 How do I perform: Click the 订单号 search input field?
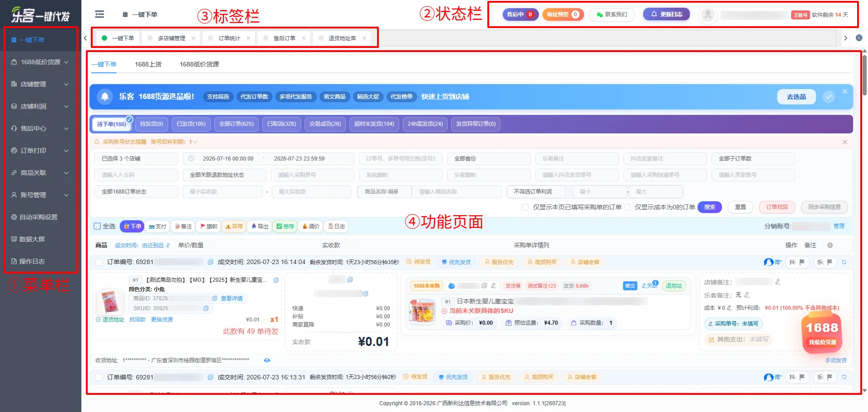click(x=401, y=159)
